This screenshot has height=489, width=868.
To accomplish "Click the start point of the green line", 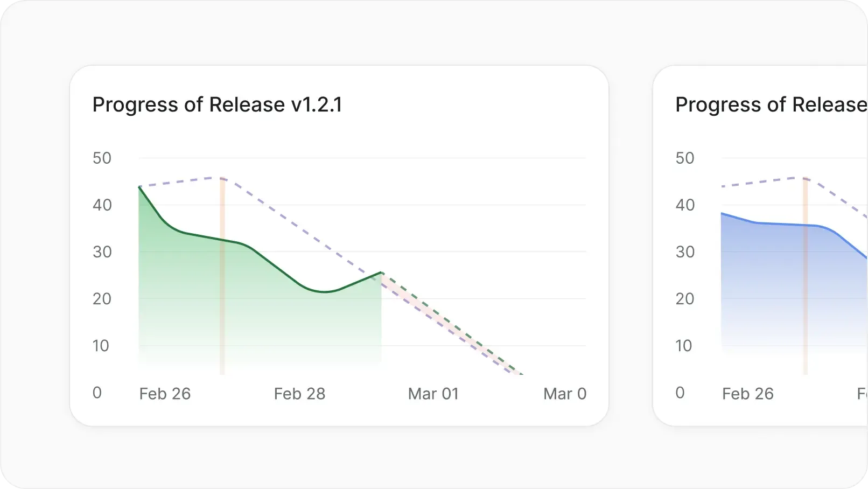I will [x=139, y=186].
